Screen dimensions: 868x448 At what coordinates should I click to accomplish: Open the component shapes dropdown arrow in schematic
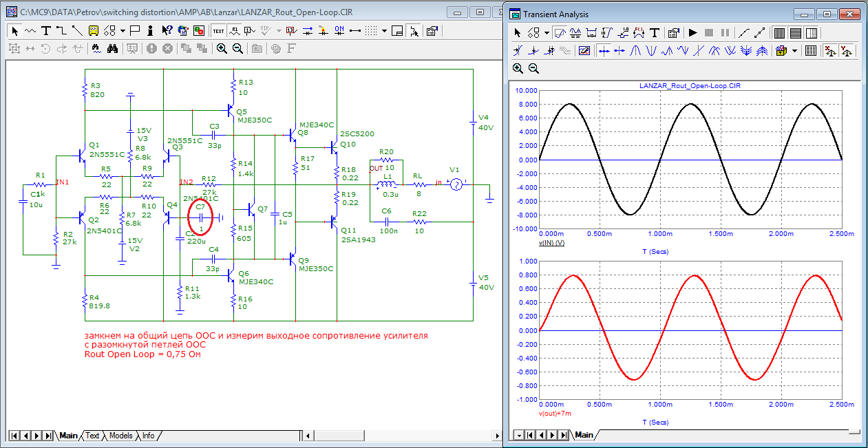click(123, 30)
